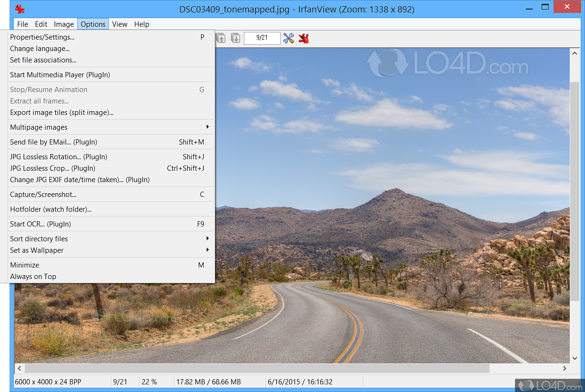Choose Start OCR... (PlugIn)
Image resolution: width=585 pixels, height=392 pixels.
pyautogui.click(x=111, y=224)
